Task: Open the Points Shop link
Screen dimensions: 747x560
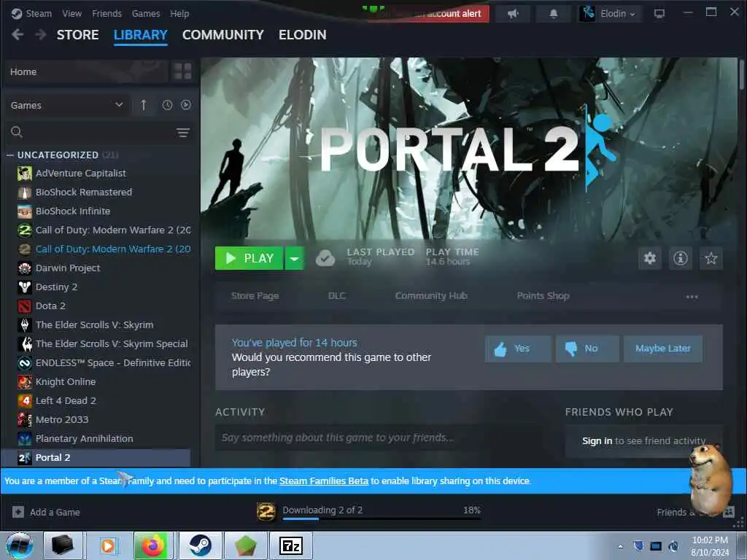Action: 543,296
